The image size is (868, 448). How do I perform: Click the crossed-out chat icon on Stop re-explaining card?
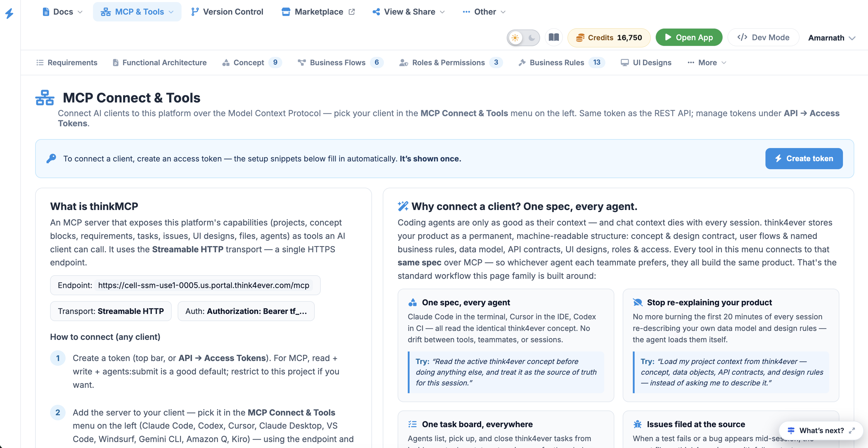(638, 302)
